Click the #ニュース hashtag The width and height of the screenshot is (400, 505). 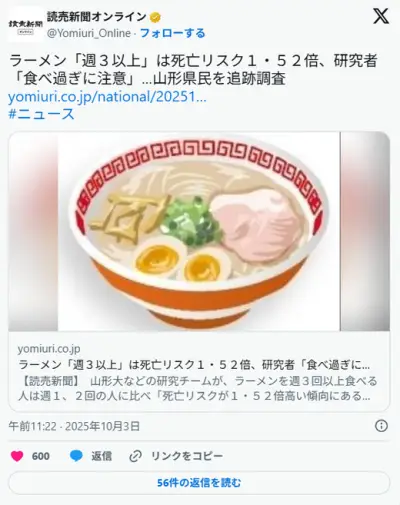(x=41, y=114)
